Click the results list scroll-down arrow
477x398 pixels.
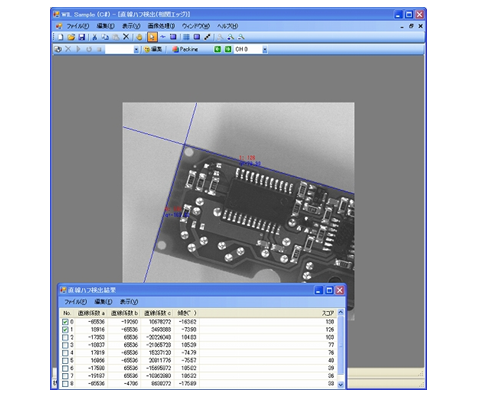click(340, 384)
